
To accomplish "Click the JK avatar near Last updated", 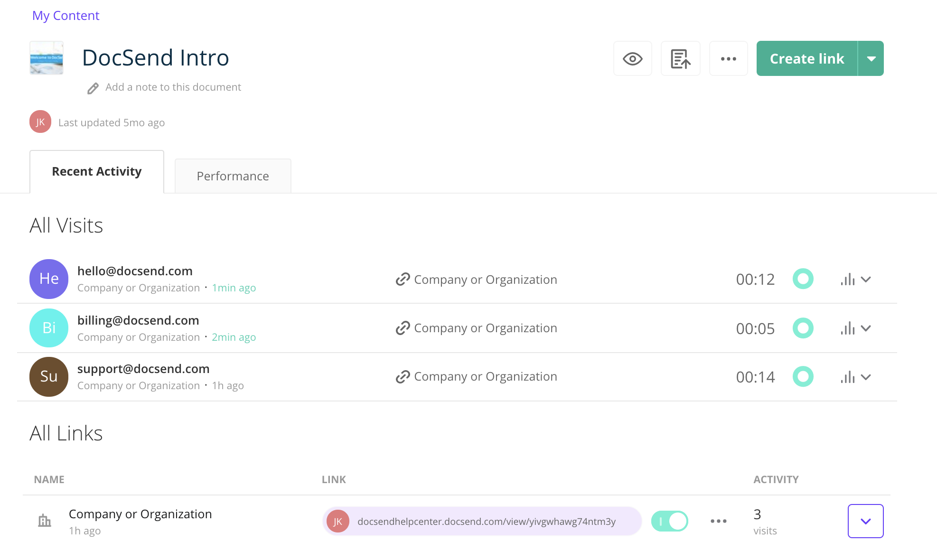I will coord(40,121).
